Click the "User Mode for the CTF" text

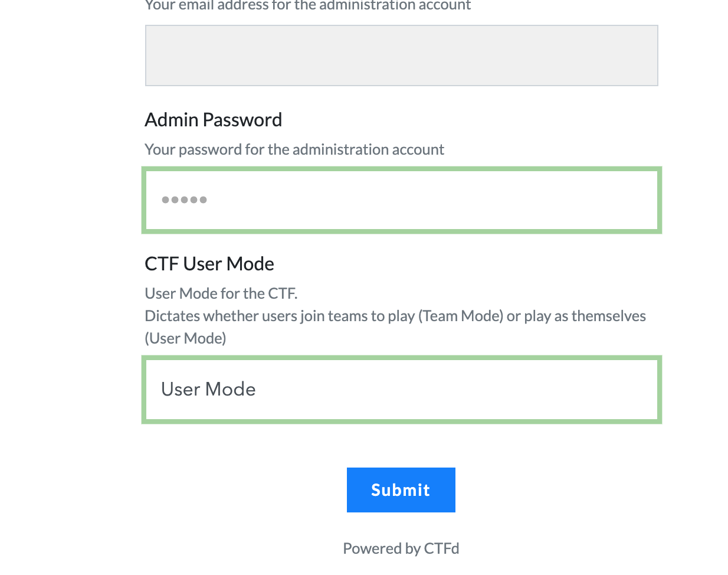click(221, 293)
